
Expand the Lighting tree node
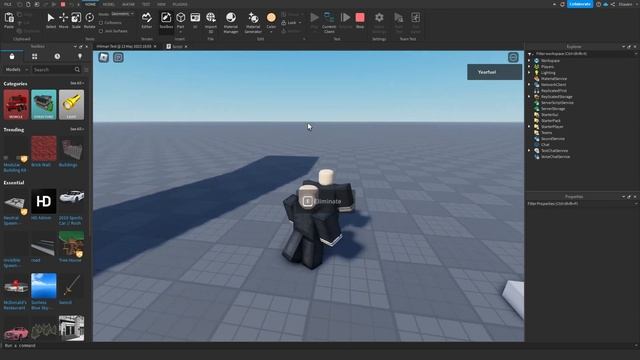click(529, 73)
